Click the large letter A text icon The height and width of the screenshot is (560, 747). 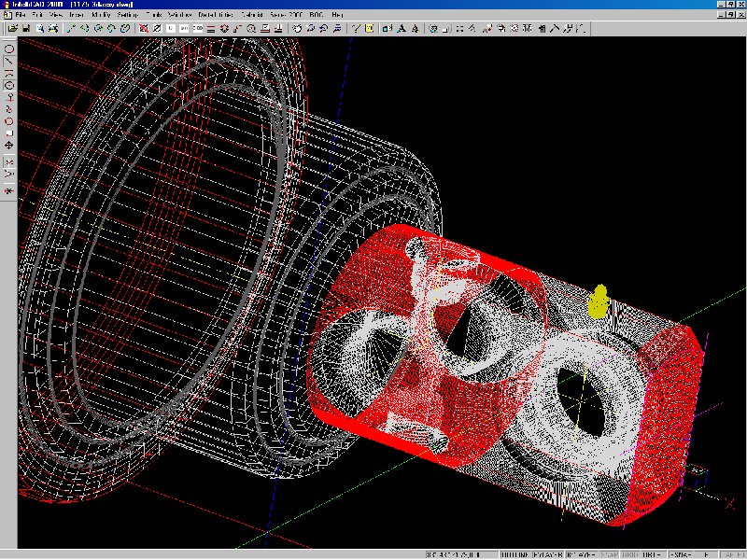[x=402, y=29]
